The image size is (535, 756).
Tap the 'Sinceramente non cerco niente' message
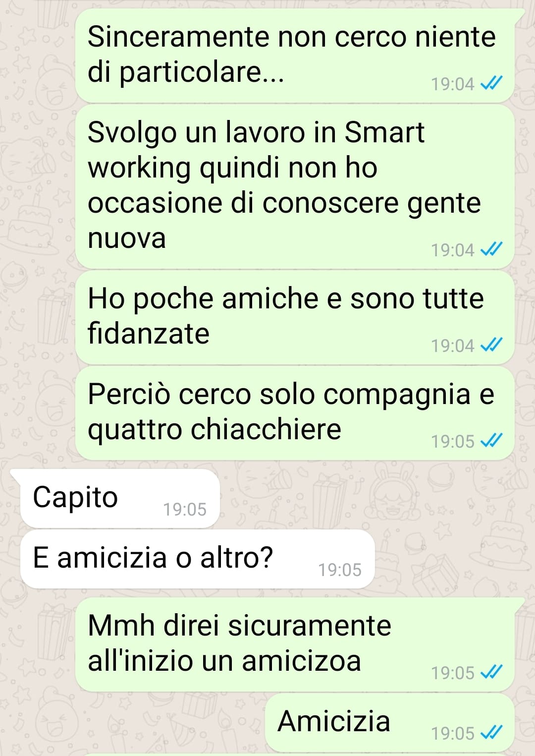[295, 55]
